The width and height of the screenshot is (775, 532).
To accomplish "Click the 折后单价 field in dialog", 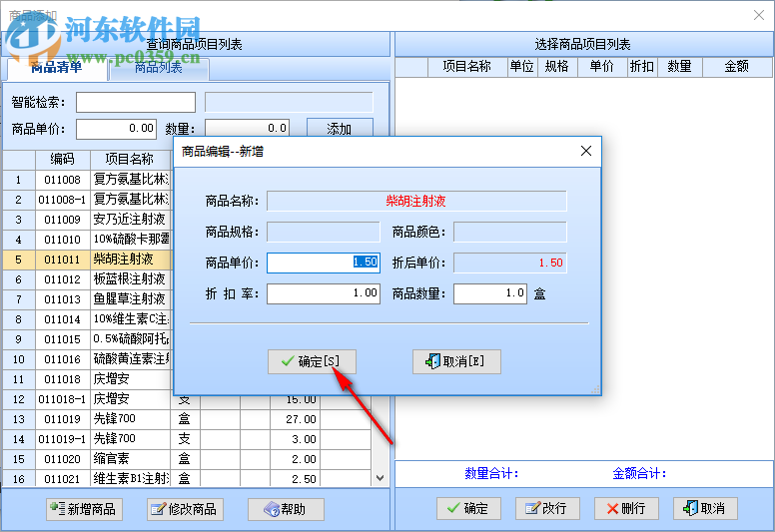I will 510,263.
